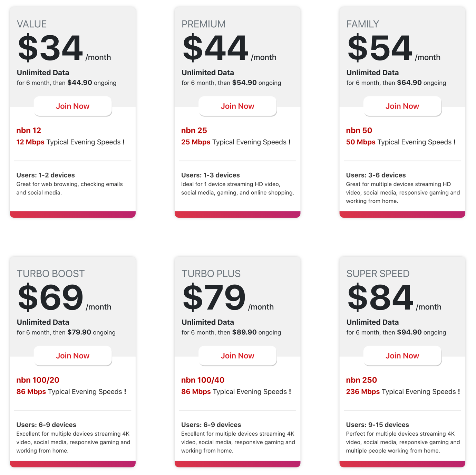Click the info icon beside Family plan speeds
The image size is (476, 475).
point(455,142)
